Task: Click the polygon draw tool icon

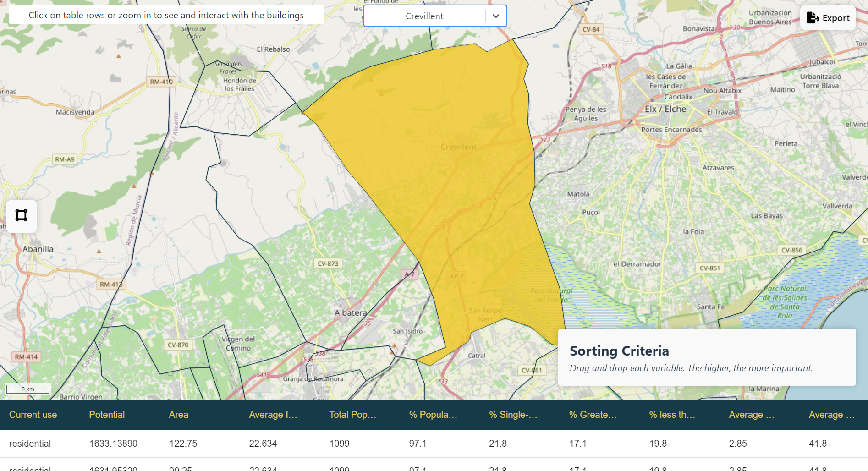Action: 22,215
